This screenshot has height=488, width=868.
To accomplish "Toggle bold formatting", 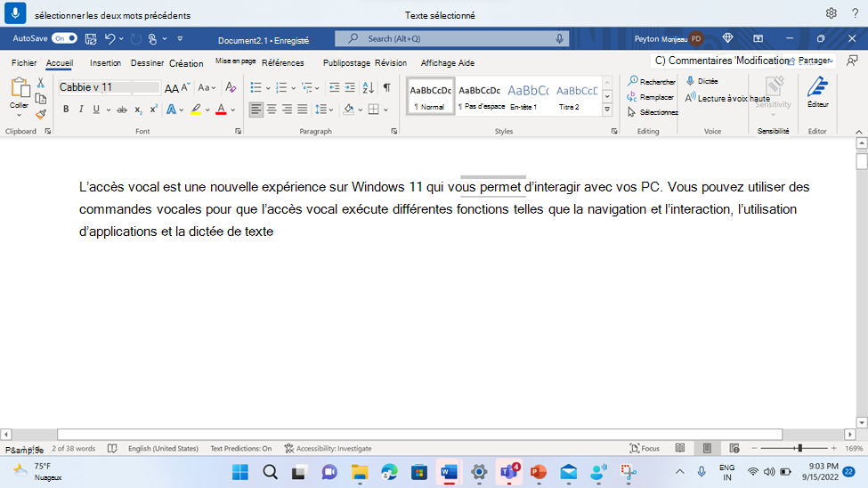I will 66,110.
